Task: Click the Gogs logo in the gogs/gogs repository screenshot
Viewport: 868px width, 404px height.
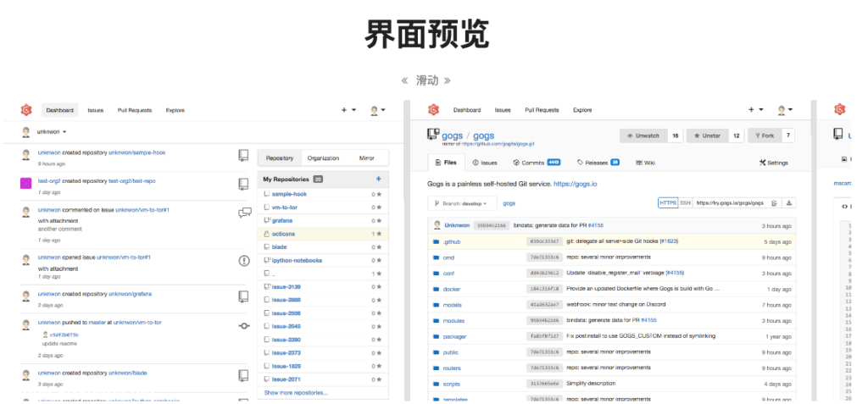Action: (433, 109)
